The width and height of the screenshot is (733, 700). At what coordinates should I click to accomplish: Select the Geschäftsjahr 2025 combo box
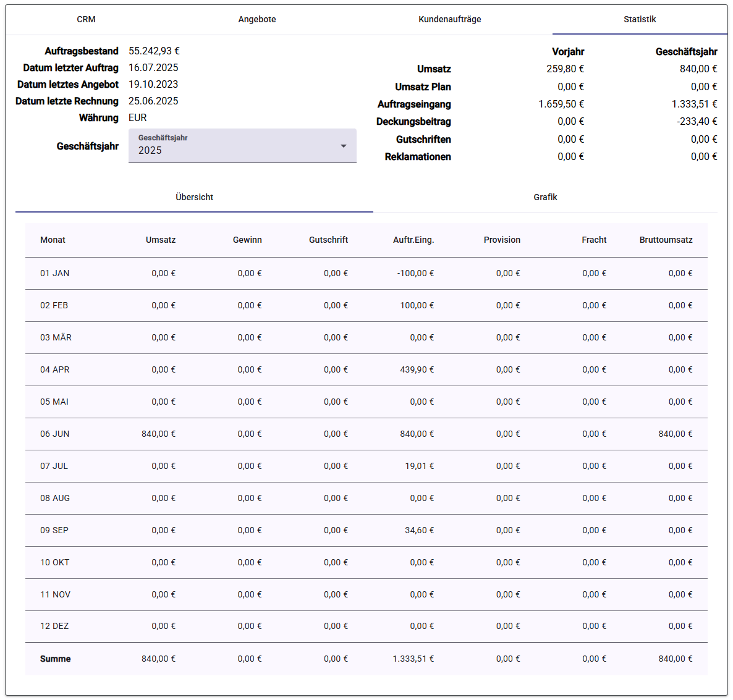pyautogui.click(x=242, y=146)
